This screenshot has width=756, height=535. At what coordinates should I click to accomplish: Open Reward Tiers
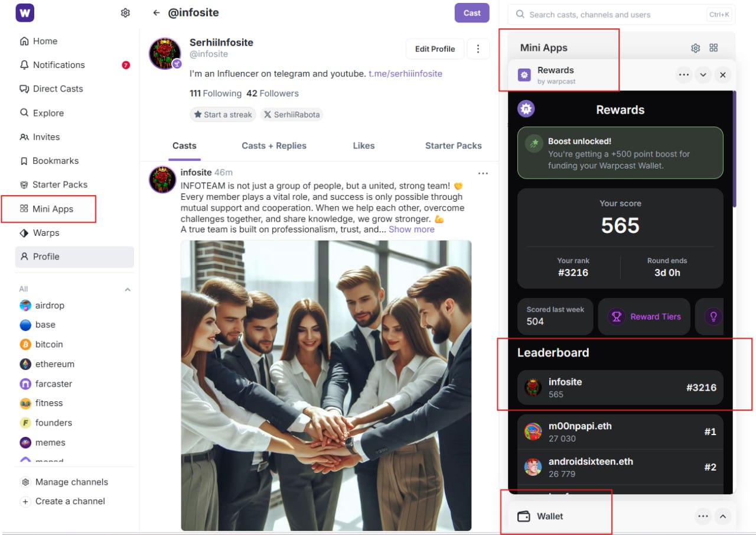coord(644,316)
